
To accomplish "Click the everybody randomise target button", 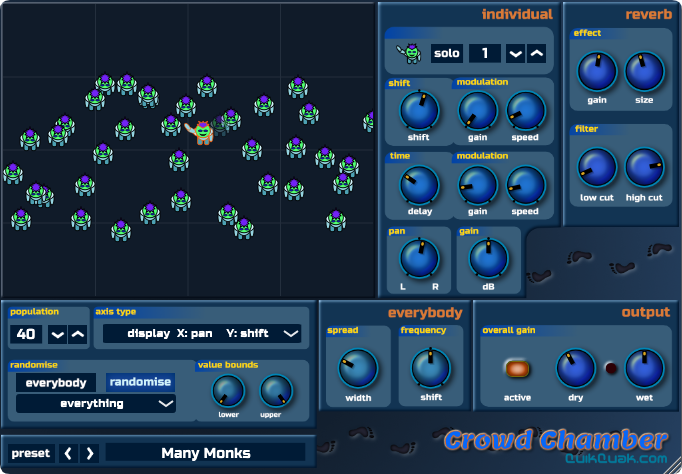I will pos(56,383).
